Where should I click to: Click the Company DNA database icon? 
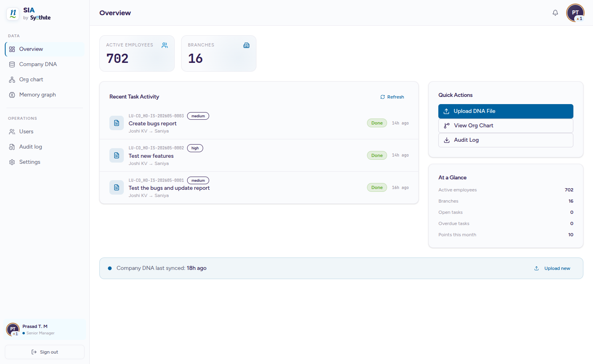(12, 64)
